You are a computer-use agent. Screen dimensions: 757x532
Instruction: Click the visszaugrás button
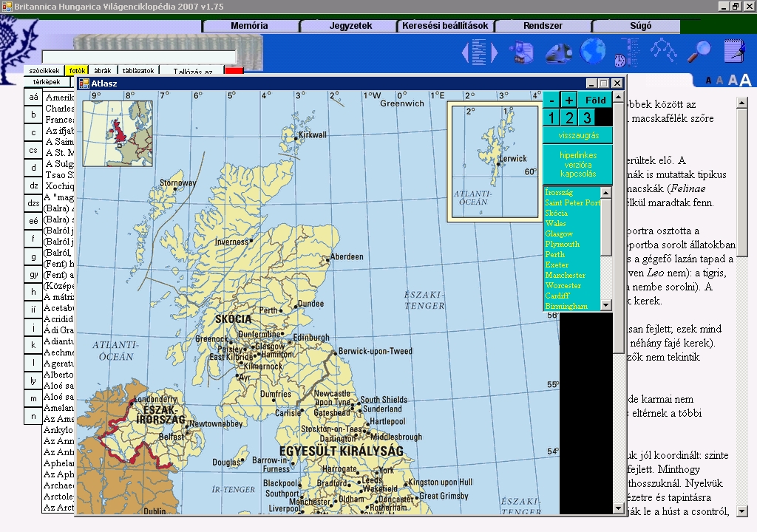578,135
